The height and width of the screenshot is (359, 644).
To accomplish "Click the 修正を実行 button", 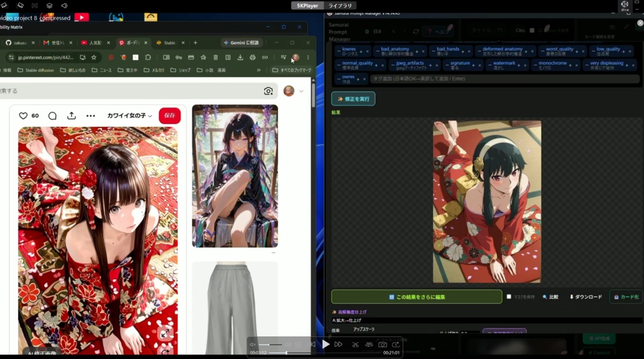I will [x=353, y=99].
